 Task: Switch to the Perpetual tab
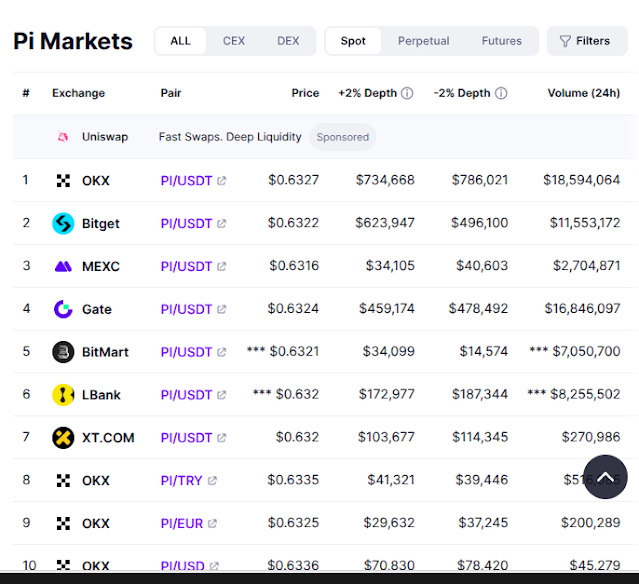coord(423,41)
